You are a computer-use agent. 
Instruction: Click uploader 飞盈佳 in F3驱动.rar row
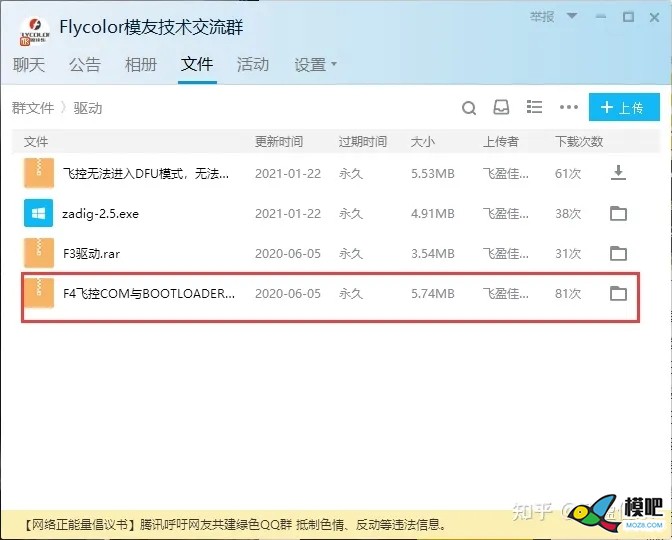coord(506,253)
